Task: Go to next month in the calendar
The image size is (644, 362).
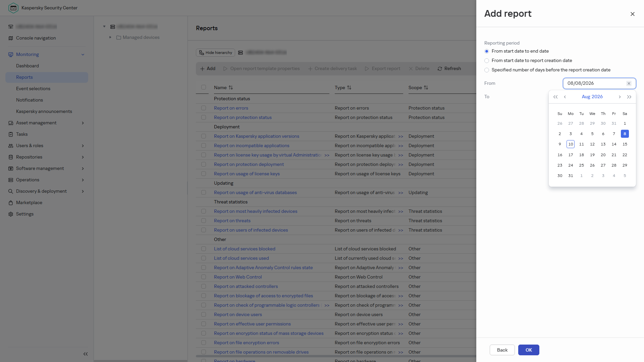Action: tap(620, 97)
